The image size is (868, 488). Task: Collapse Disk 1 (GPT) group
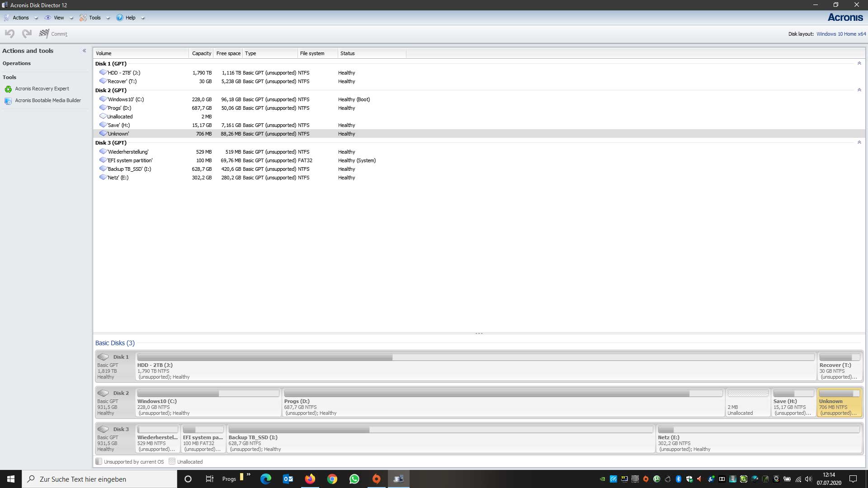coord(859,63)
